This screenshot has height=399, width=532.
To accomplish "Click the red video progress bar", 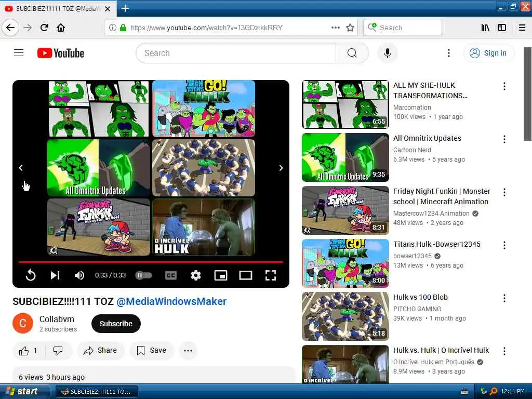I will 151,262.
